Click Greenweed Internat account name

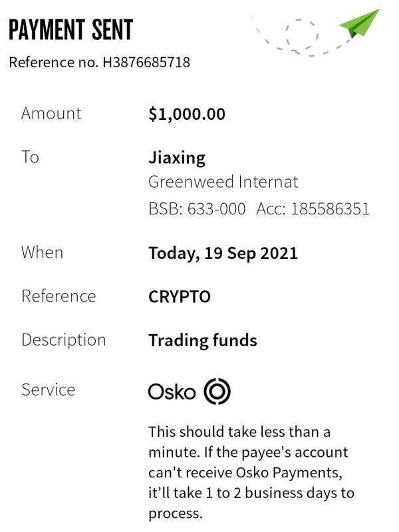(x=223, y=182)
